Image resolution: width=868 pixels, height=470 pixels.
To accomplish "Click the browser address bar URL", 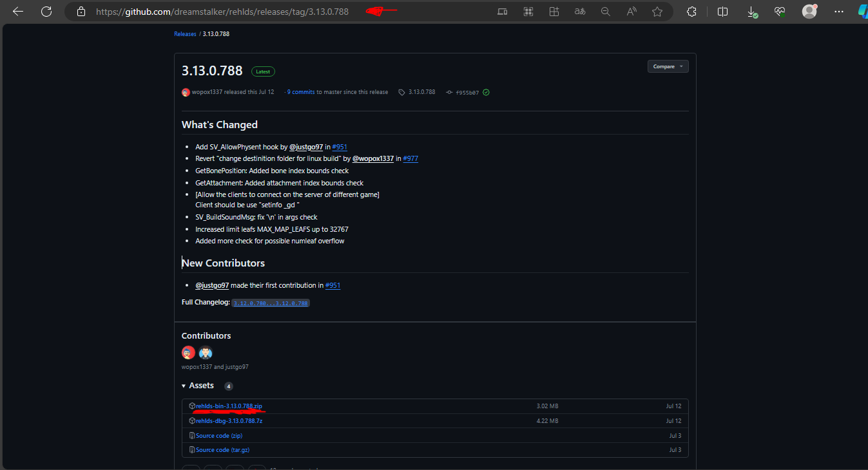I will (x=222, y=12).
